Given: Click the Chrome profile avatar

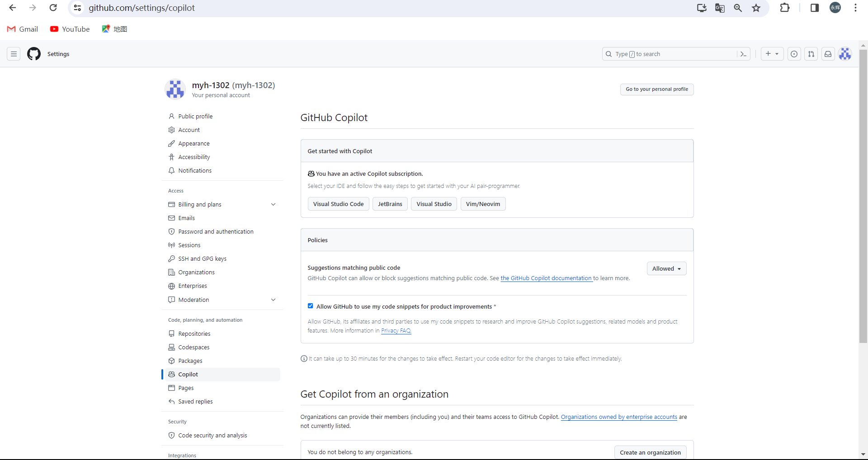Looking at the screenshot, I should [x=835, y=8].
